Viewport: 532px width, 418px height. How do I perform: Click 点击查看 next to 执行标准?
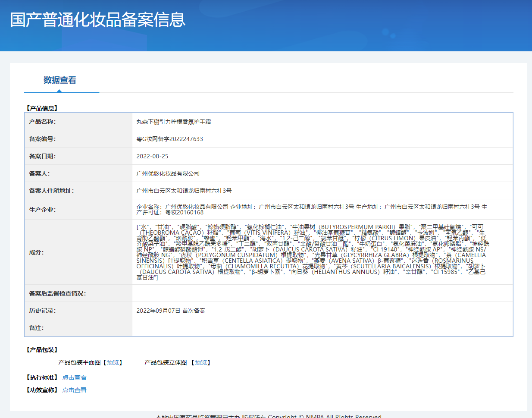pyautogui.click(x=74, y=377)
